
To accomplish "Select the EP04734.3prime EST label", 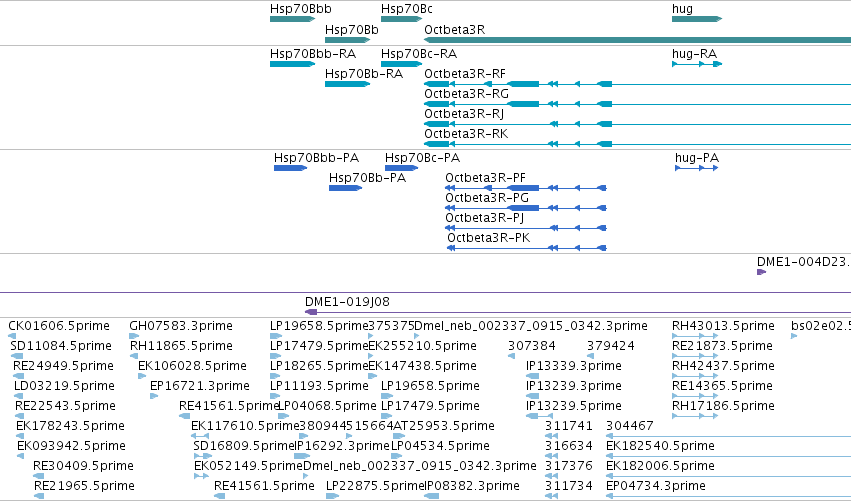I will (x=656, y=486).
